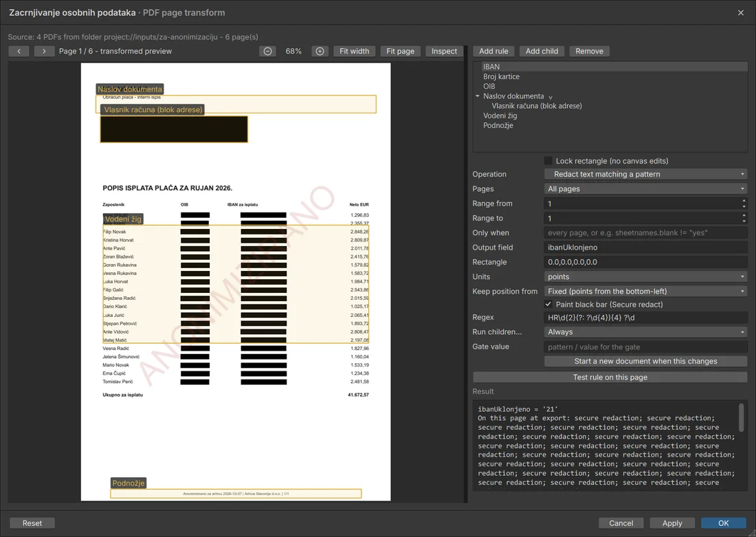Image resolution: width=756 pixels, height=537 pixels.
Task: Select the Broj kartice rule
Action: tap(502, 76)
